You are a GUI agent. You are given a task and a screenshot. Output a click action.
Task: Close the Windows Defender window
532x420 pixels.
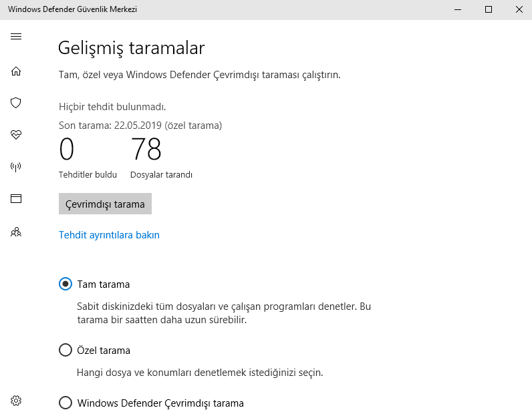[x=519, y=9]
